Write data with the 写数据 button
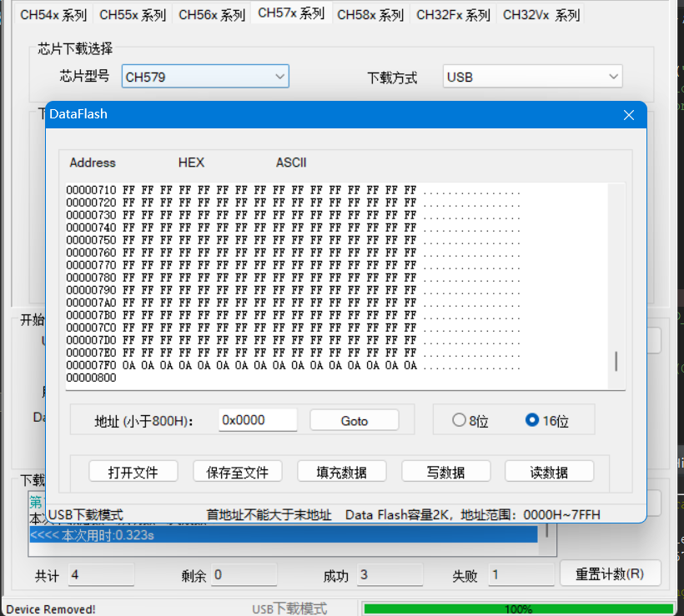 point(445,470)
